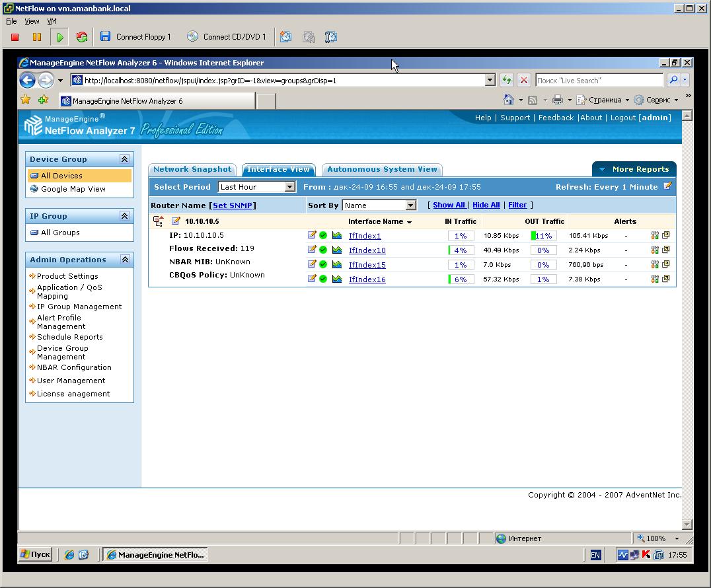Screen dimensions: 711x588
Task: Click the Help link in header
Action: tap(483, 118)
